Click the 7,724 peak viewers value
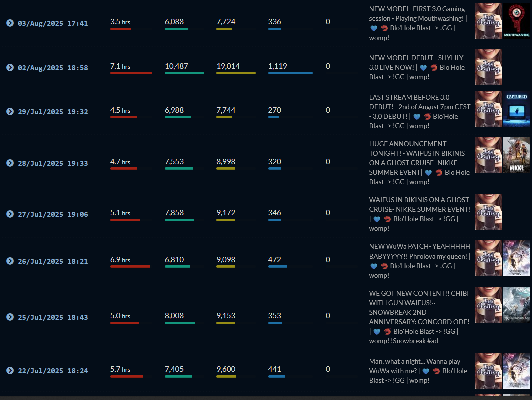The image size is (532, 400). pos(226,22)
